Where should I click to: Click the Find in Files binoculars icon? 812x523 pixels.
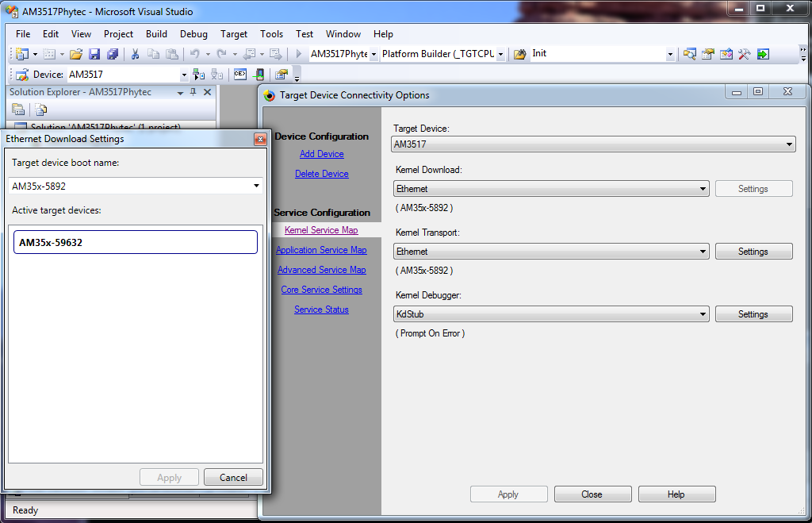[x=520, y=54]
